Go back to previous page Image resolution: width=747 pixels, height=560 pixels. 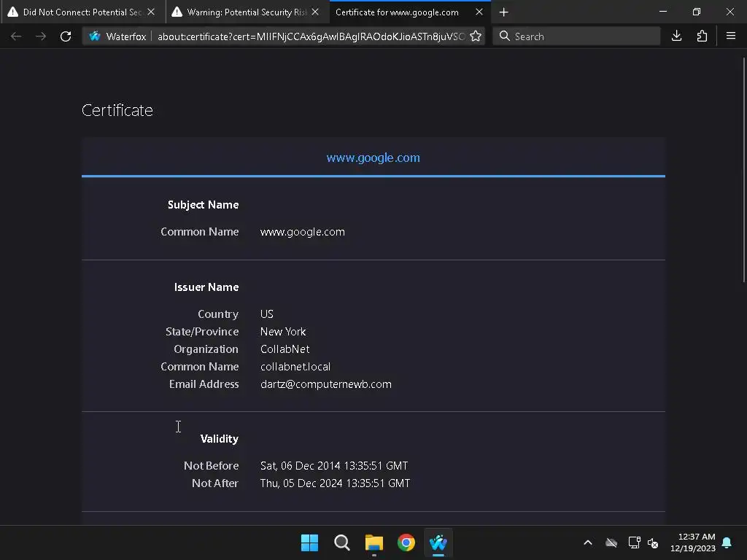click(16, 36)
